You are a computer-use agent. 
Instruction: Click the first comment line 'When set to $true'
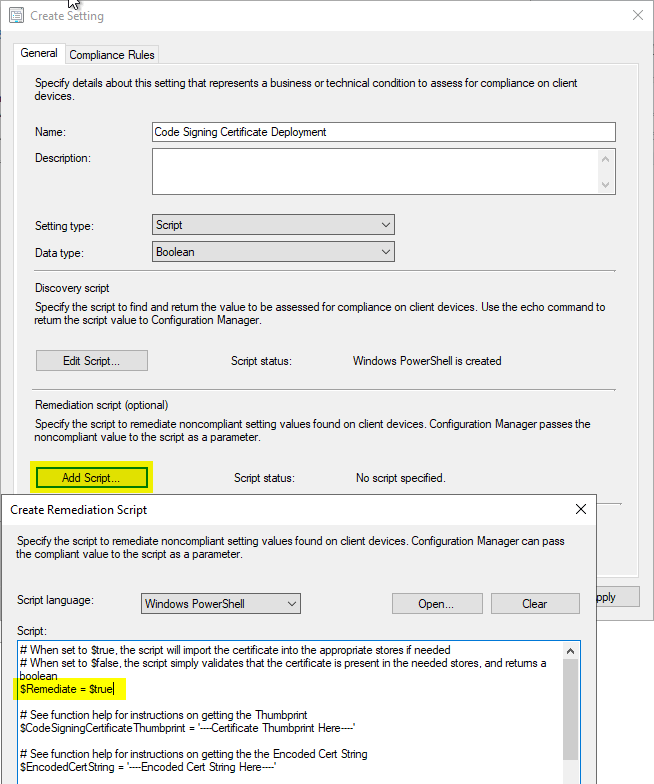pos(235,650)
